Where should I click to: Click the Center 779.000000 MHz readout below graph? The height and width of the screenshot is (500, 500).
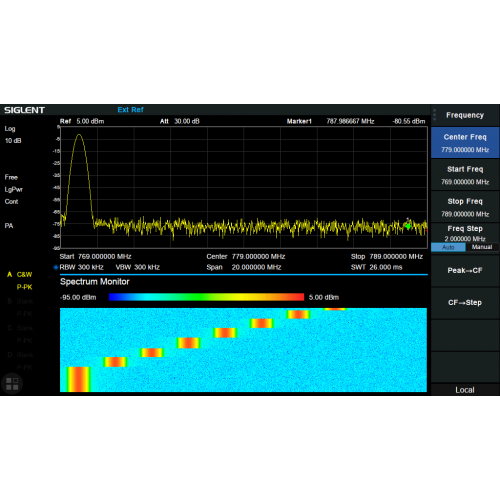click(x=246, y=256)
